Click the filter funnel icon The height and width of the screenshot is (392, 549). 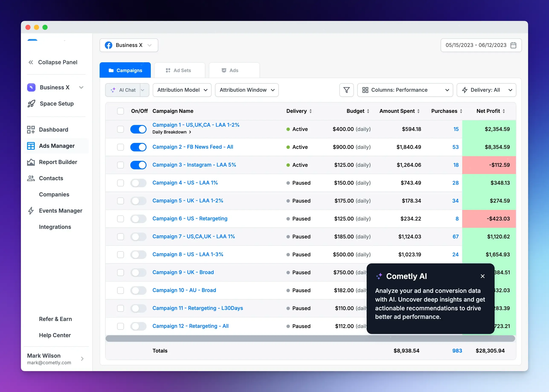click(x=346, y=90)
